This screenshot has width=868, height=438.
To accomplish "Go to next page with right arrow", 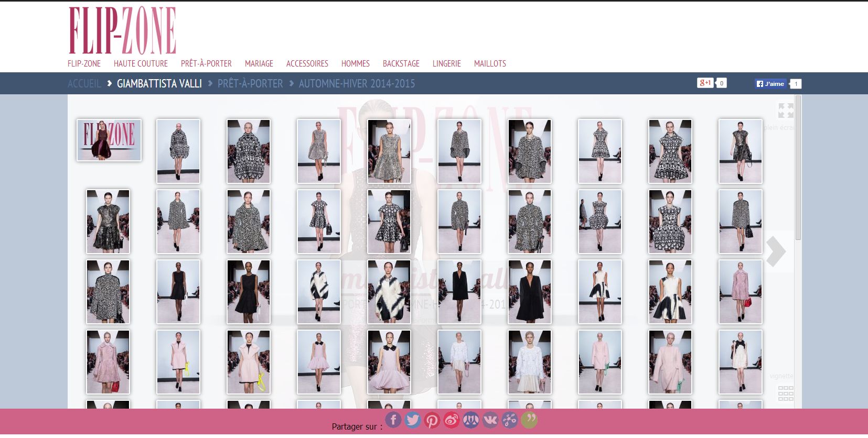I will 776,251.
